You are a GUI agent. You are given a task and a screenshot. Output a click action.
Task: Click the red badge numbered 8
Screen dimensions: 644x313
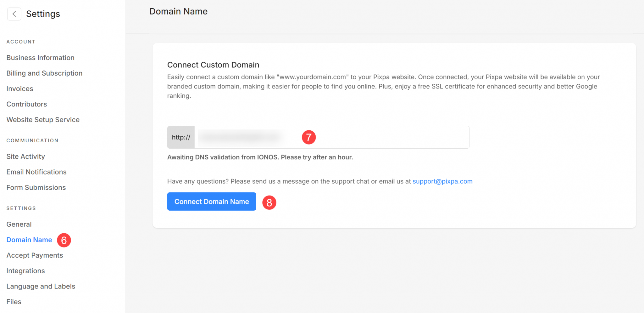click(x=269, y=202)
